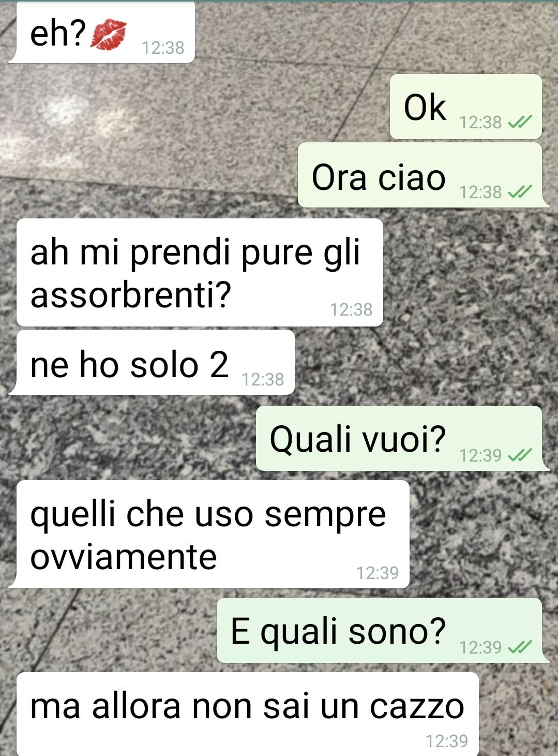This screenshot has height=756, width=558.
Task: Tap read ticks beside 'E quali sono?'
Action: 520,647
